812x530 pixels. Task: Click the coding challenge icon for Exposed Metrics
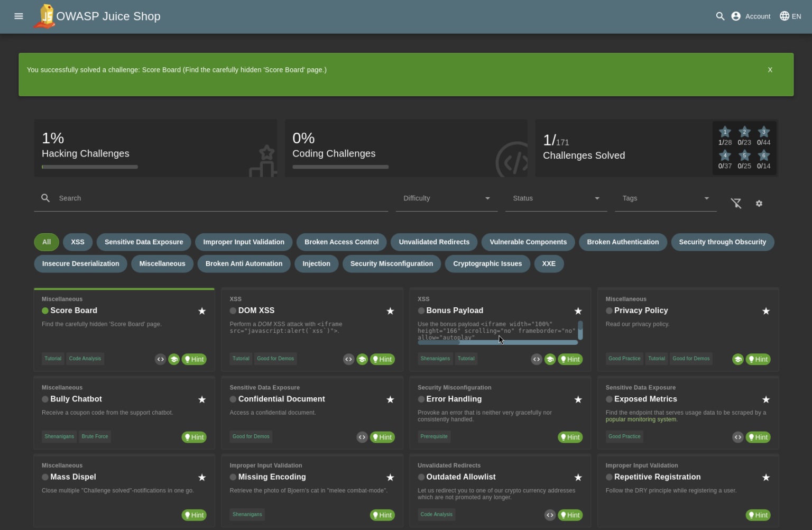pos(738,437)
